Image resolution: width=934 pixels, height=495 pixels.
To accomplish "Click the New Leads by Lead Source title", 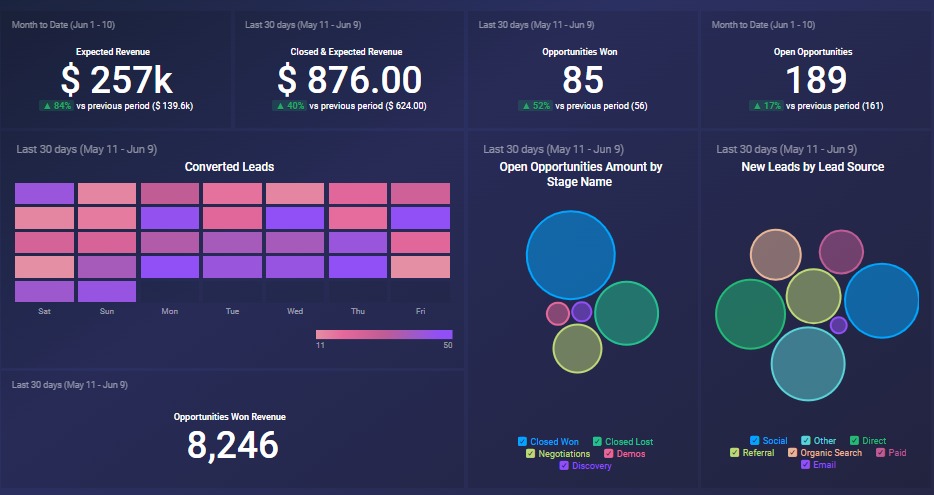I will pos(812,167).
